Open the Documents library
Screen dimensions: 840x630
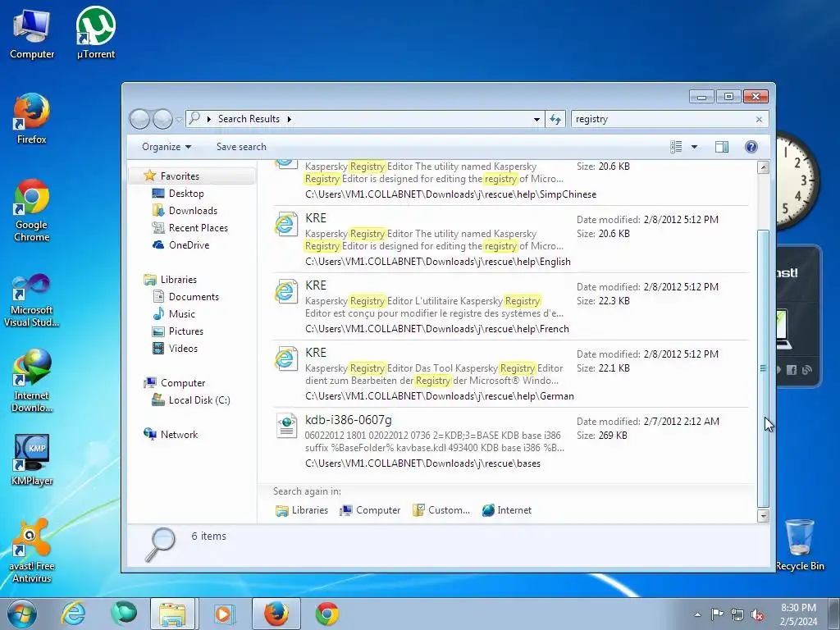[194, 297]
